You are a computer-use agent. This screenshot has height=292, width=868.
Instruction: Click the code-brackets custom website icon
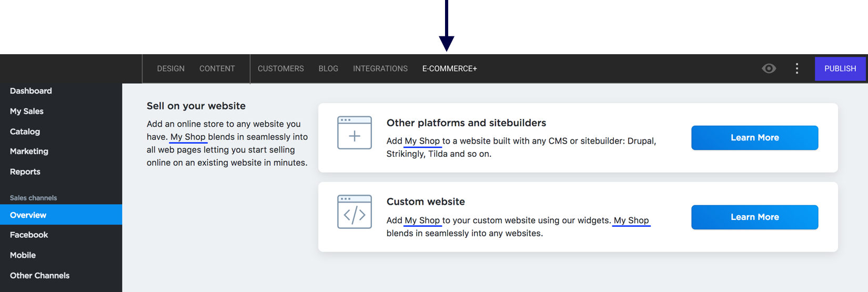[x=355, y=212]
